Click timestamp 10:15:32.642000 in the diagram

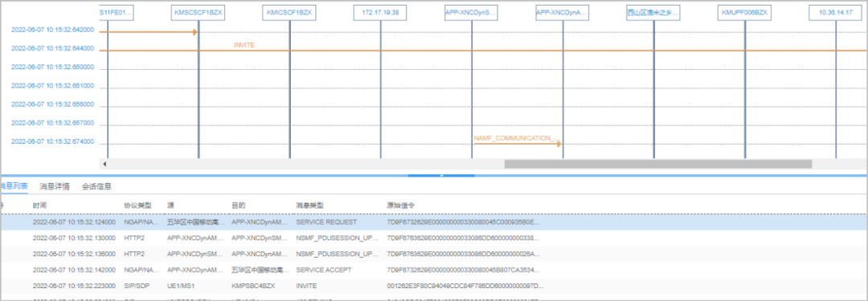(x=52, y=30)
